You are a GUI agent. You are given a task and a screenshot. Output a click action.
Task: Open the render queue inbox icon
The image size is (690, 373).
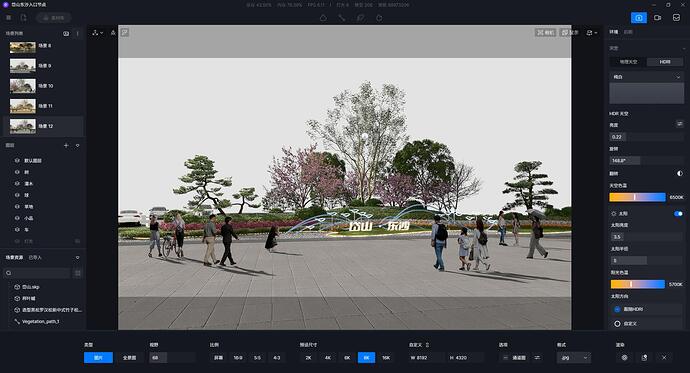tap(676, 18)
